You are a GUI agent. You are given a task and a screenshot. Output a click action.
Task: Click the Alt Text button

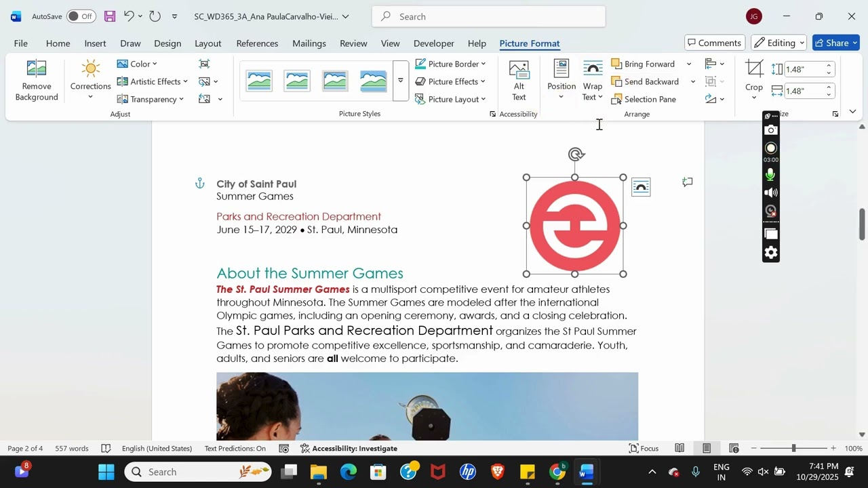pyautogui.click(x=519, y=81)
